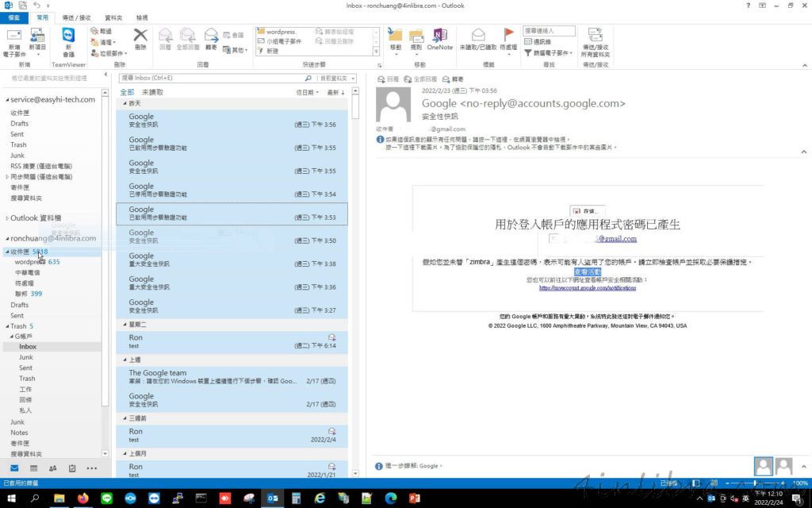812x508 pixels.
Task: Click the search magnifier in Inbox search
Action: point(308,78)
